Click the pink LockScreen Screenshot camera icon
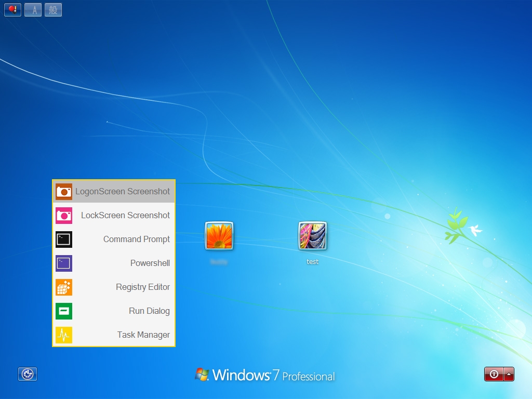 [64, 216]
